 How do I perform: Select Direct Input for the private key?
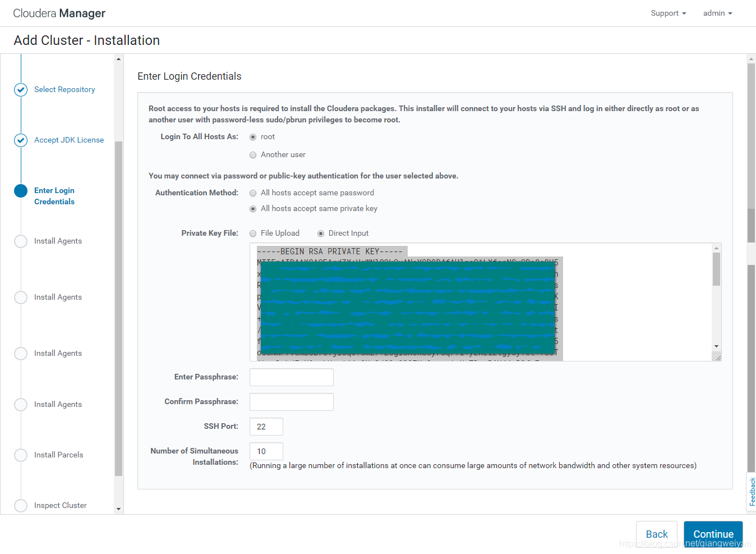point(321,233)
